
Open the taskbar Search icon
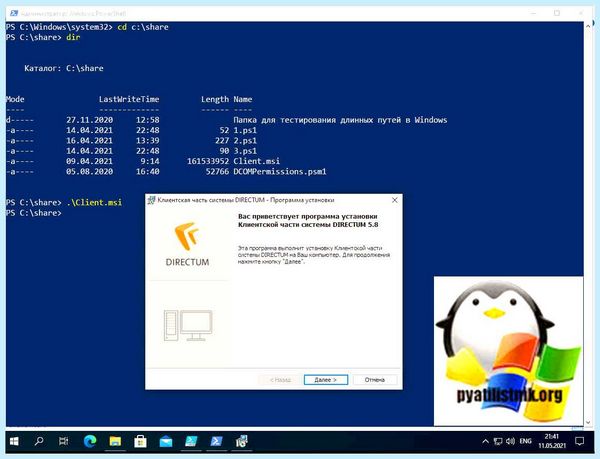[x=39, y=442]
